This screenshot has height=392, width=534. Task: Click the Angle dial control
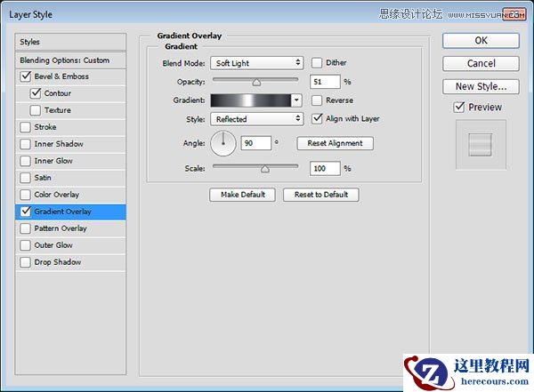(x=223, y=144)
